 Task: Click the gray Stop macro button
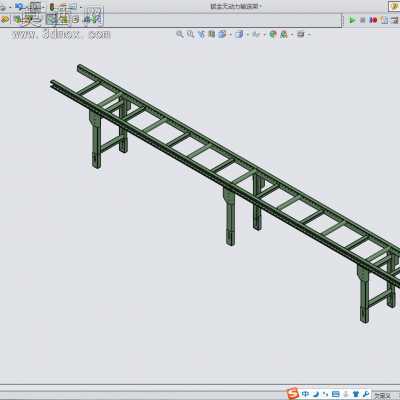click(363, 20)
